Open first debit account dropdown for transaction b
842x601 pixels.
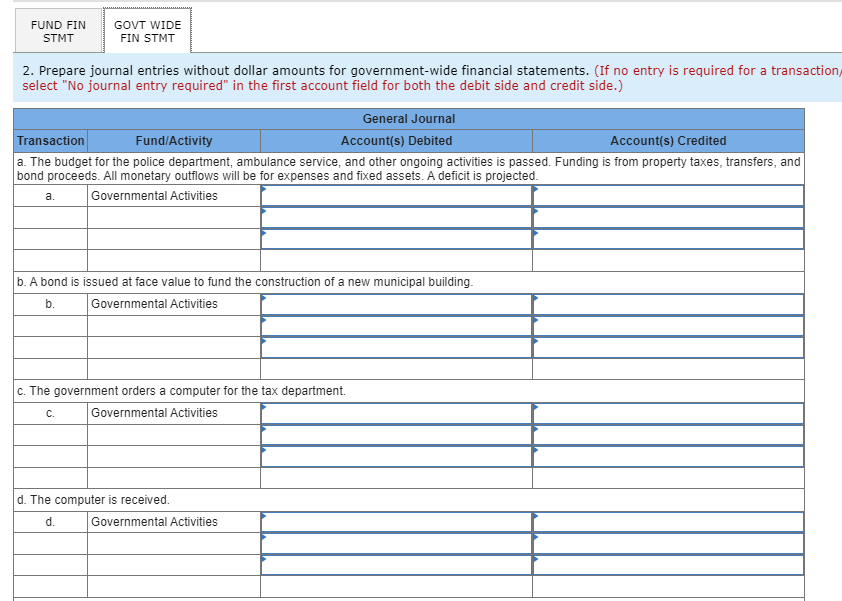(396, 305)
